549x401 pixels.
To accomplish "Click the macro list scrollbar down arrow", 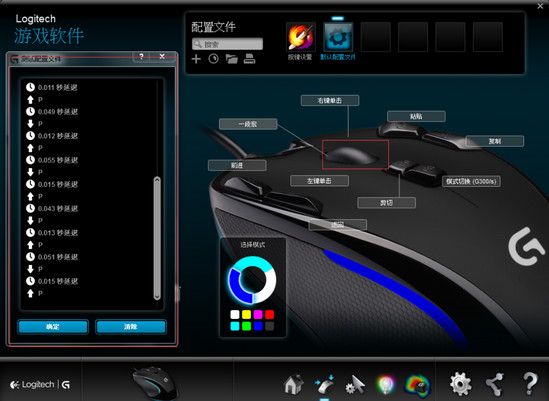I will pos(157,296).
